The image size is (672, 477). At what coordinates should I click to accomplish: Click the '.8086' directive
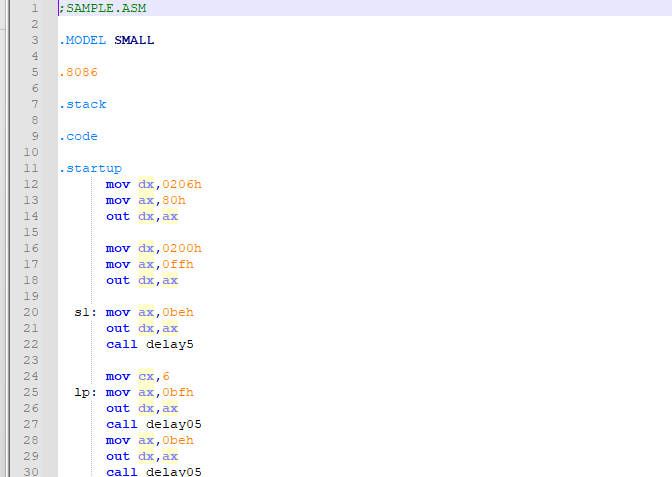click(78, 72)
